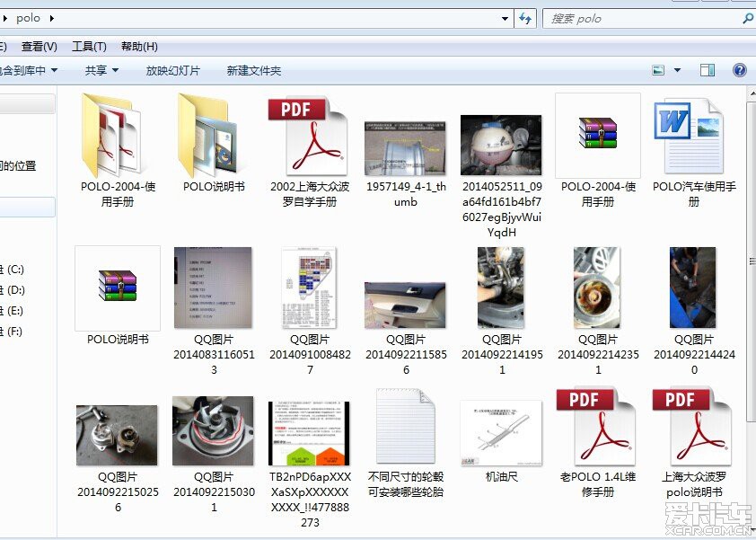This screenshot has width=756, height=540.
Task: Select image QQ图片20140922150256
Action: (117, 435)
